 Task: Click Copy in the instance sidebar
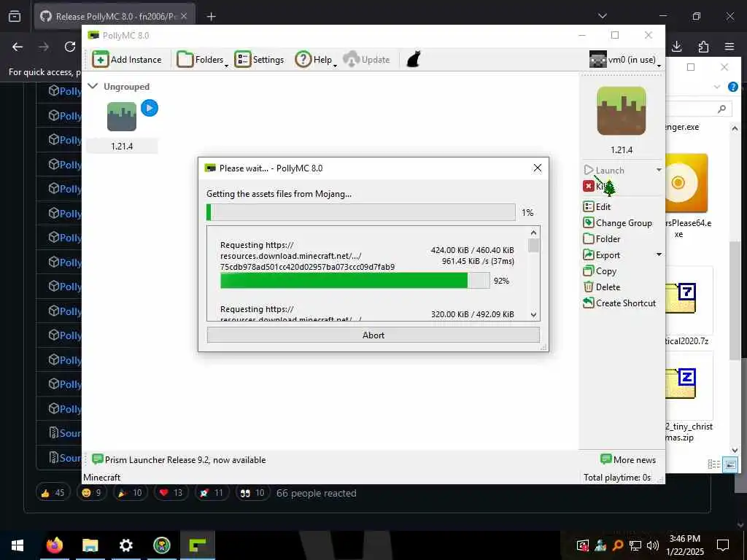tap(600, 271)
